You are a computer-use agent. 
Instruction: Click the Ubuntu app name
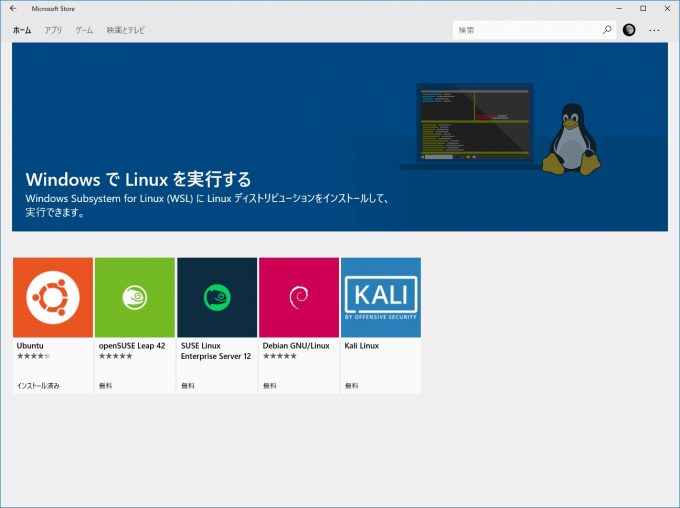(x=30, y=346)
